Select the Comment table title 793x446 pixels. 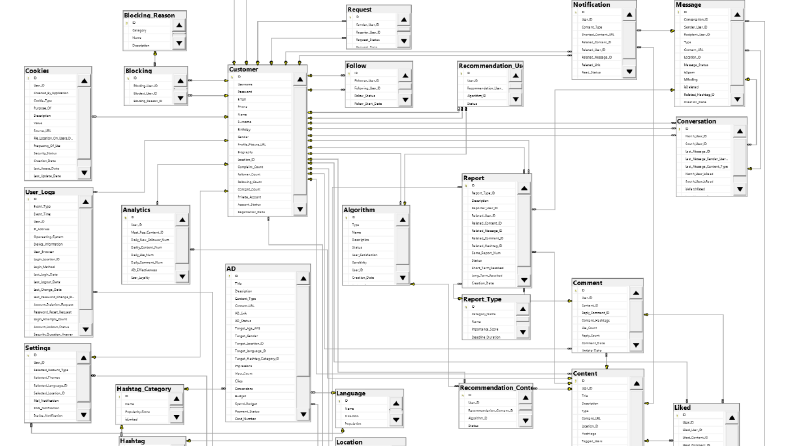click(587, 283)
